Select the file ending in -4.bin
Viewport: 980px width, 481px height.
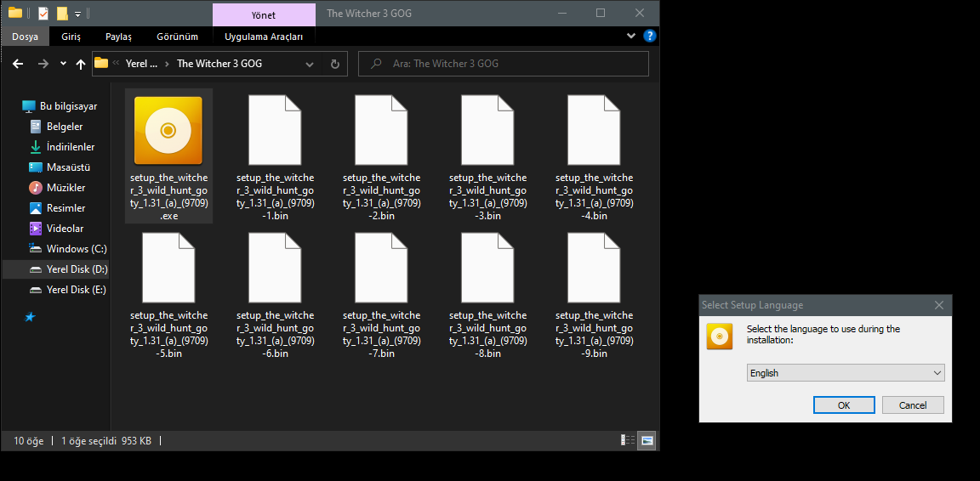pyautogui.click(x=594, y=131)
